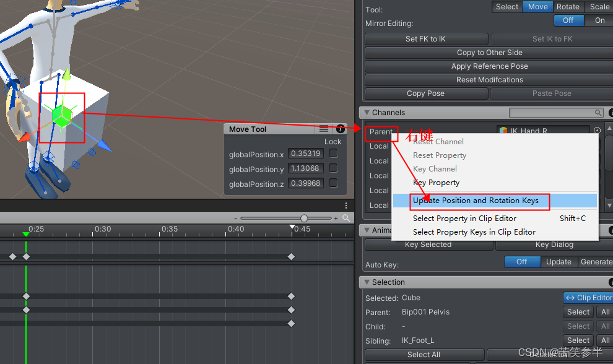The image size is (613, 364).
Task: Open the Move Tool hamburger menu icon
Action: click(x=324, y=129)
